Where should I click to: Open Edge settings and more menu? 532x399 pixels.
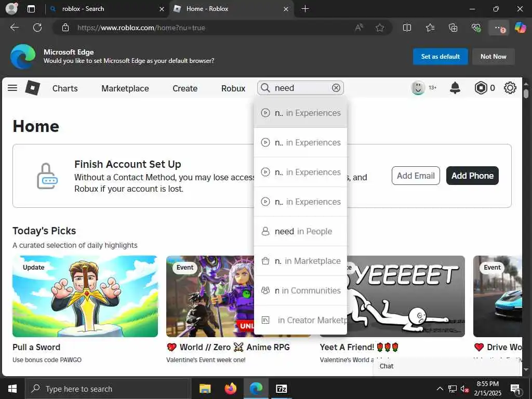[499, 28]
